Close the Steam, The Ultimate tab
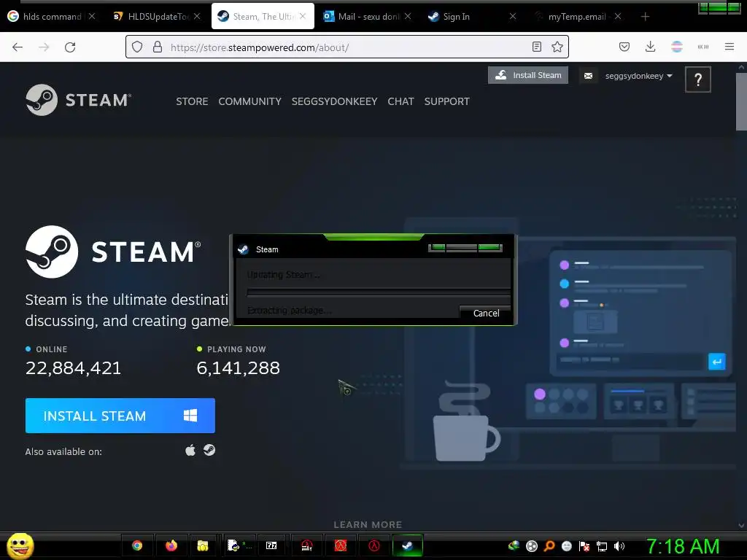Viewport: 747px width, 560px height. (303, 16)
